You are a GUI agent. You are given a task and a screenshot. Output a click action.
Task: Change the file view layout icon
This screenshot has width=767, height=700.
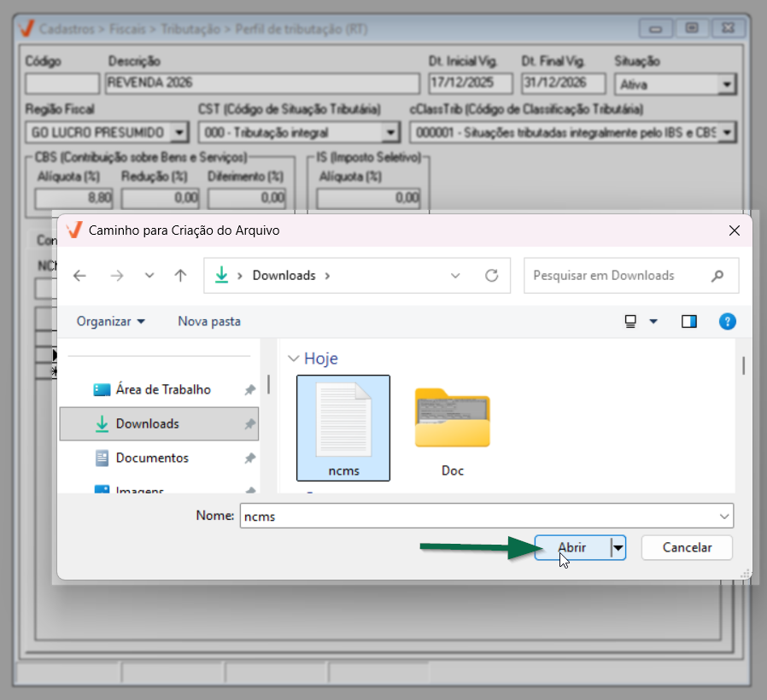pos(630,321)
